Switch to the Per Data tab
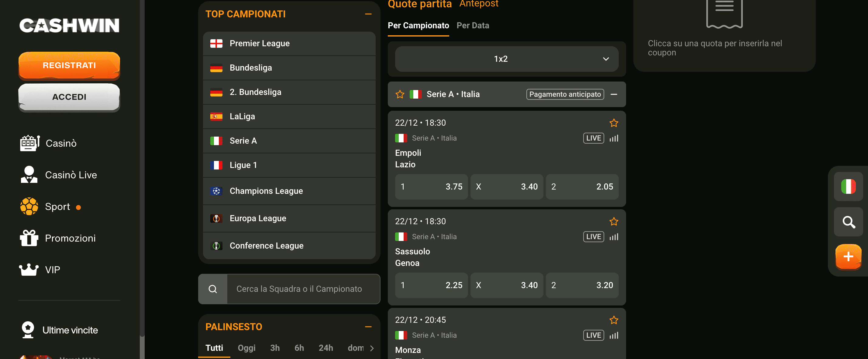The image size is (868, 359). [473, 25]
